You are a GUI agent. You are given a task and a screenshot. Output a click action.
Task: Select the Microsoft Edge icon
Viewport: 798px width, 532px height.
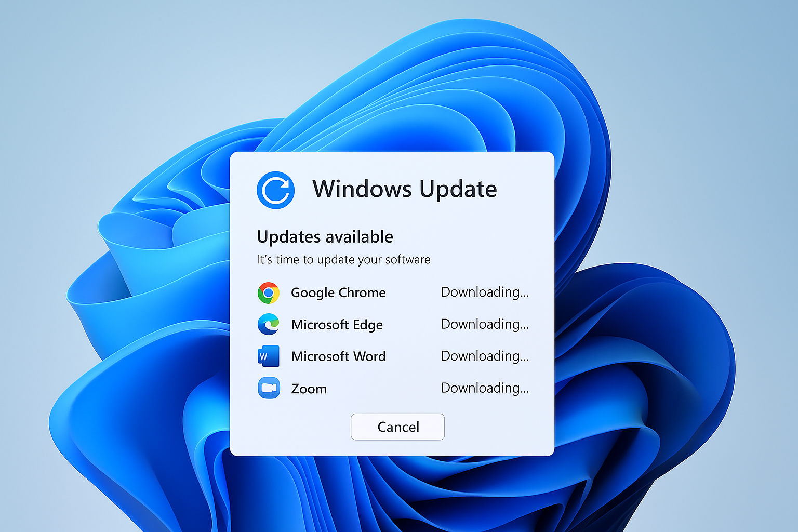(x=269, y=325)
